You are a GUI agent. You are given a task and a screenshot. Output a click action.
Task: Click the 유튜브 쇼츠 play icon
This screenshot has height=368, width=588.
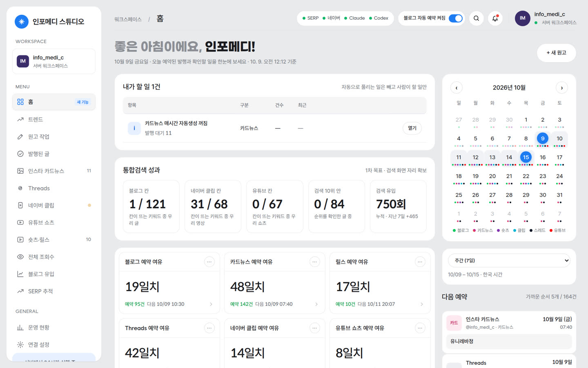[x=20, y=222]
